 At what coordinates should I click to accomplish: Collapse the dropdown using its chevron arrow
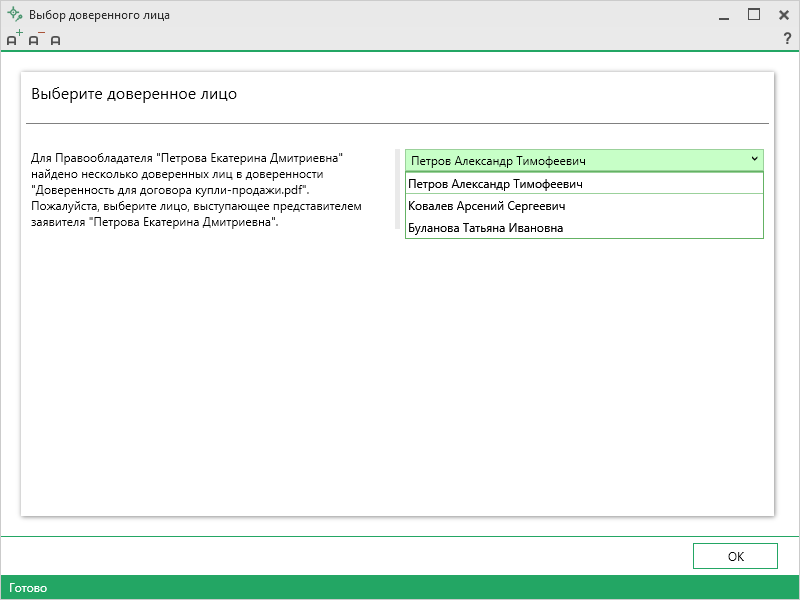(753, 159)
